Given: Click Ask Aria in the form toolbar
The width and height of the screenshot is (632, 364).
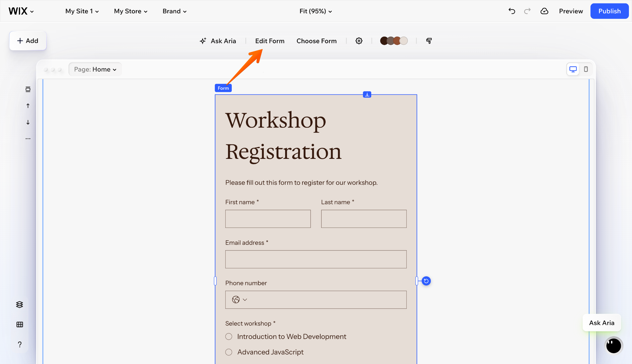Looking at the screenshot, I should coord(218,41).
